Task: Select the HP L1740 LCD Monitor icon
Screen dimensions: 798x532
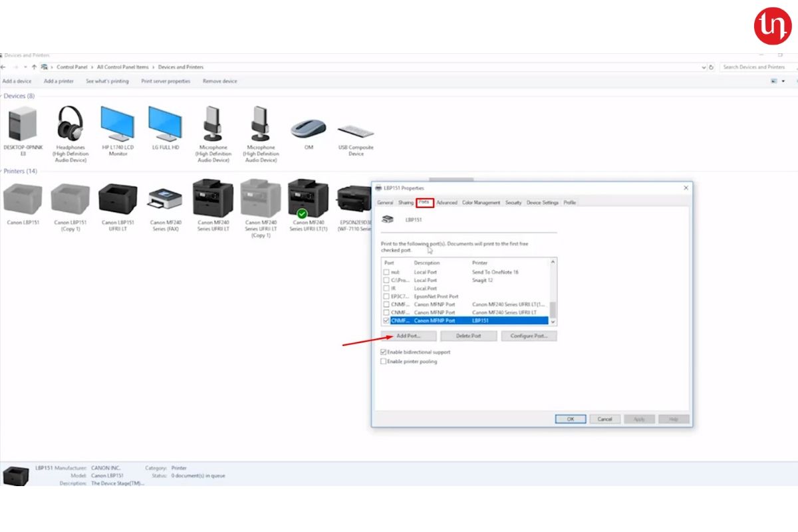Action: 118,124
